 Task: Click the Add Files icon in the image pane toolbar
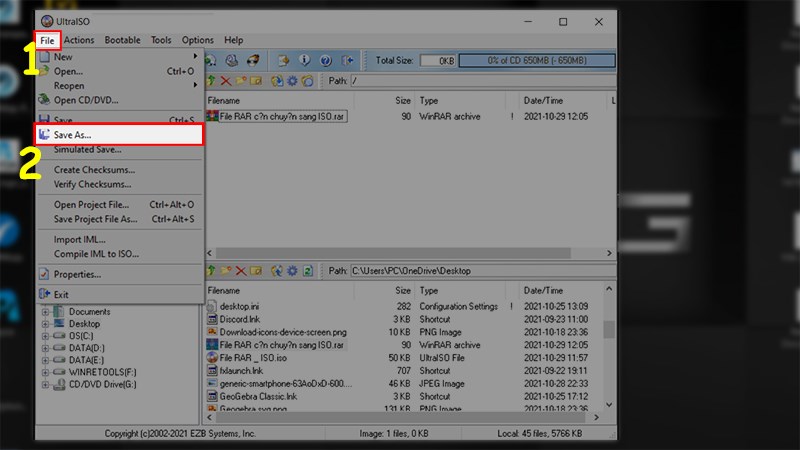(x=277, y=81)
